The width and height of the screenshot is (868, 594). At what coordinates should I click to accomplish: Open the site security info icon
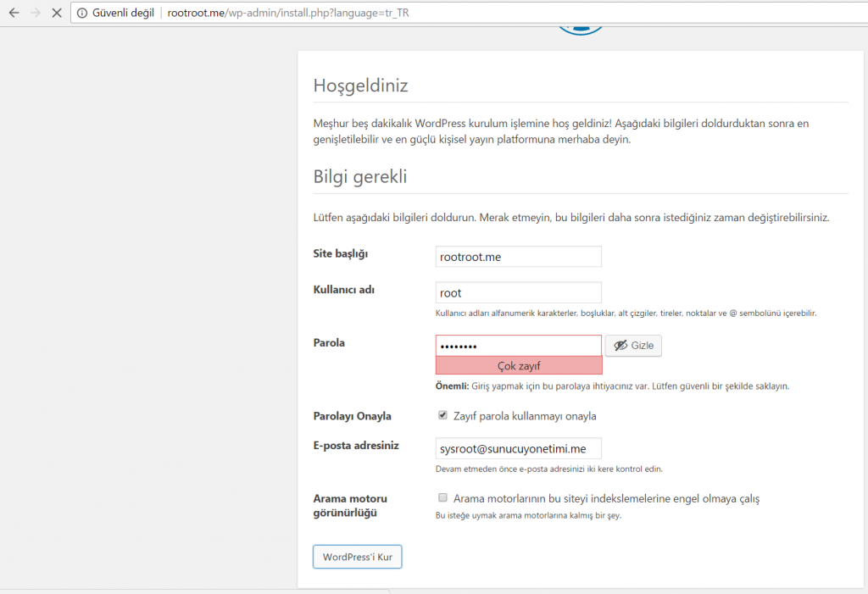[x=82, y=13]
